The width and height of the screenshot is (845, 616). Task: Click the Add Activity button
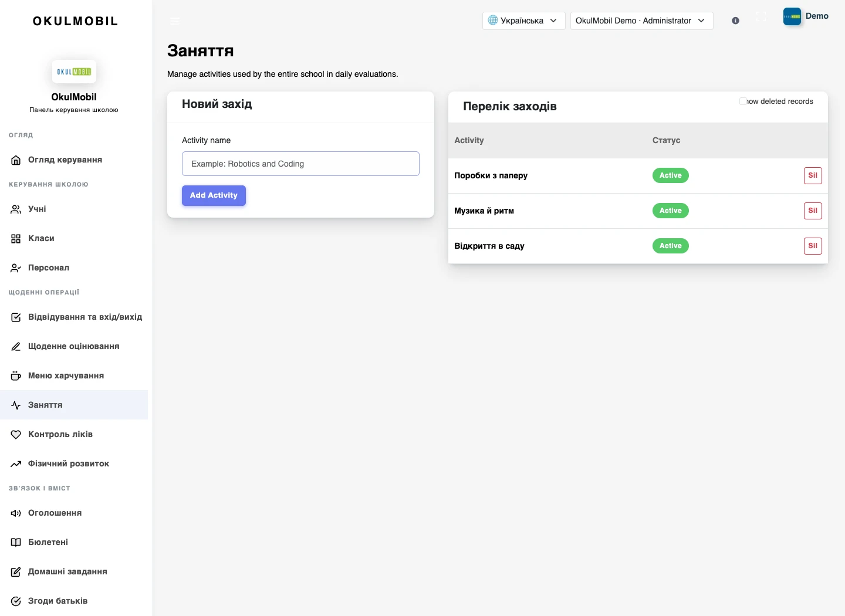[x=214, y=195]
